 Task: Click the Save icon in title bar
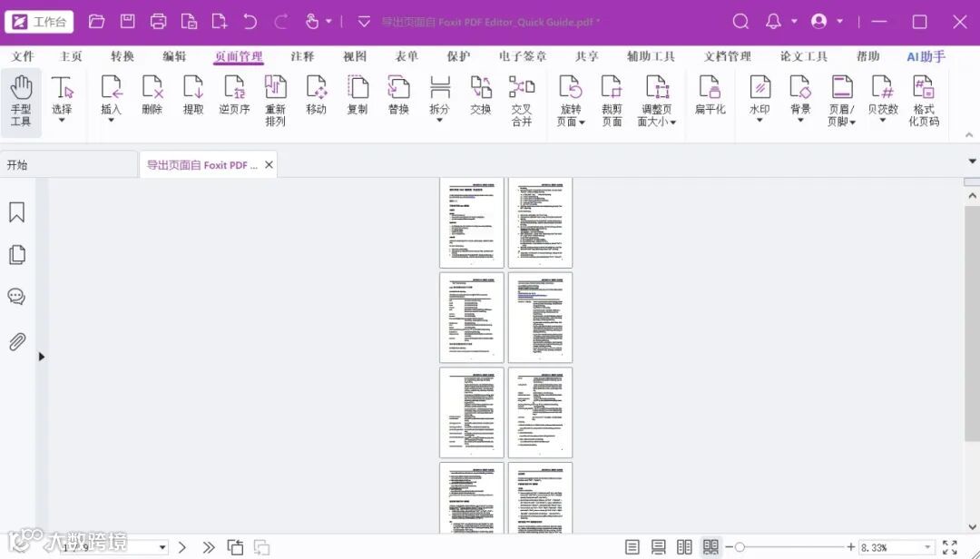[128, 21]
